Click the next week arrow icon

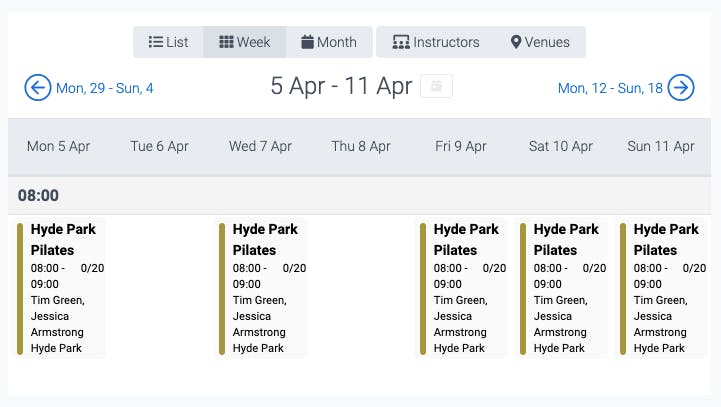(681, 87)
